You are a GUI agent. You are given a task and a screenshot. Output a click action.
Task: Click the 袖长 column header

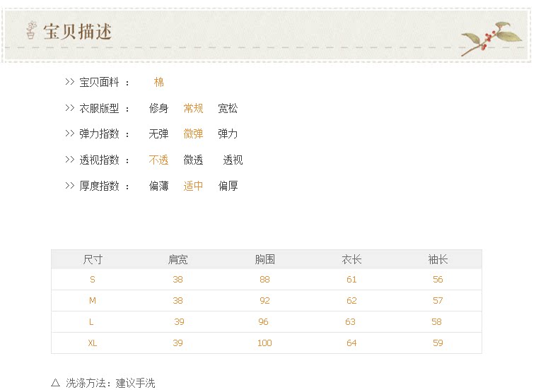pos(438,259)
